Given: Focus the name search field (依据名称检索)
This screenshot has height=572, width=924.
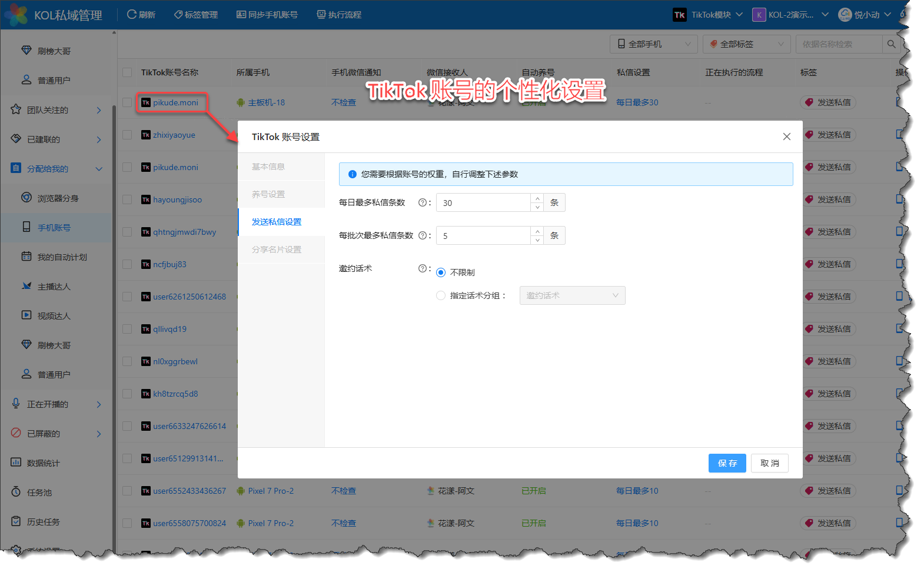Looking at the screenshot, I should (x=839, y=44).
